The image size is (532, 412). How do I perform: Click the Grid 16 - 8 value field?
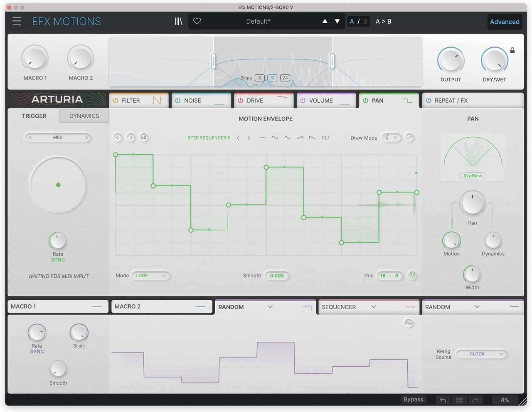[x=390, y=276]
